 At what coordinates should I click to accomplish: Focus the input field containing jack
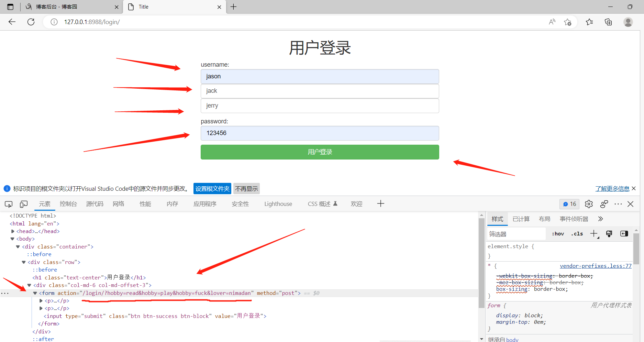click(320, 91)
